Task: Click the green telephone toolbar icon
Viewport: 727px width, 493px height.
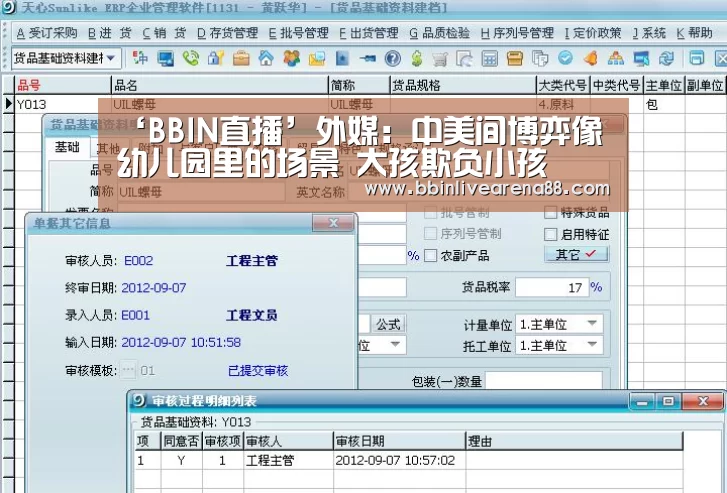Action: (x=191, y=58)
